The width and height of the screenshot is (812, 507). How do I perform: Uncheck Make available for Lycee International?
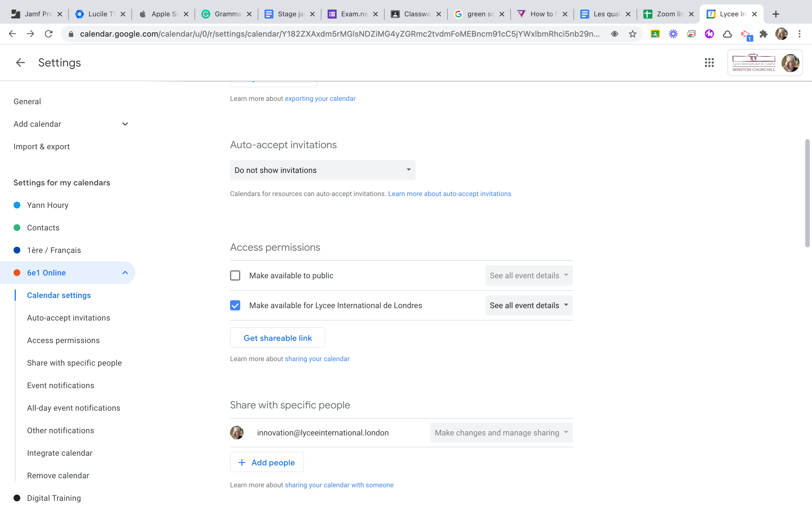tap(235, 306)
